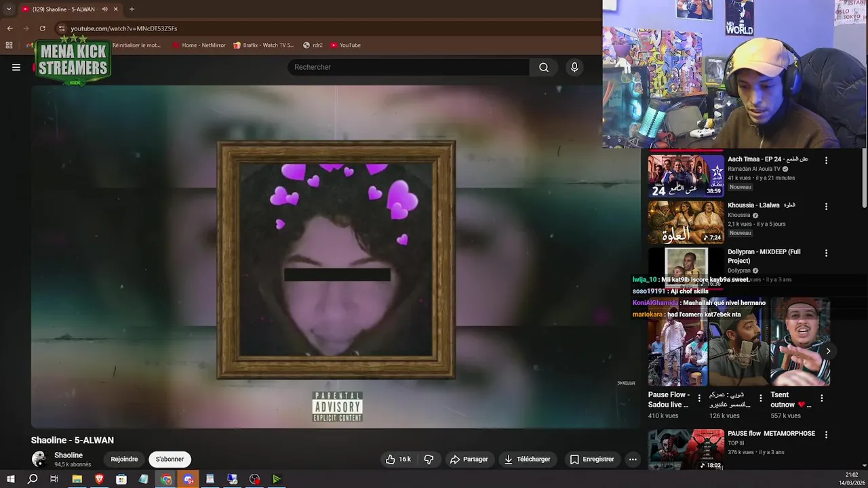Open Microsoft Store from taskbar
Viewport: 868px width, 488px height.
121,479
